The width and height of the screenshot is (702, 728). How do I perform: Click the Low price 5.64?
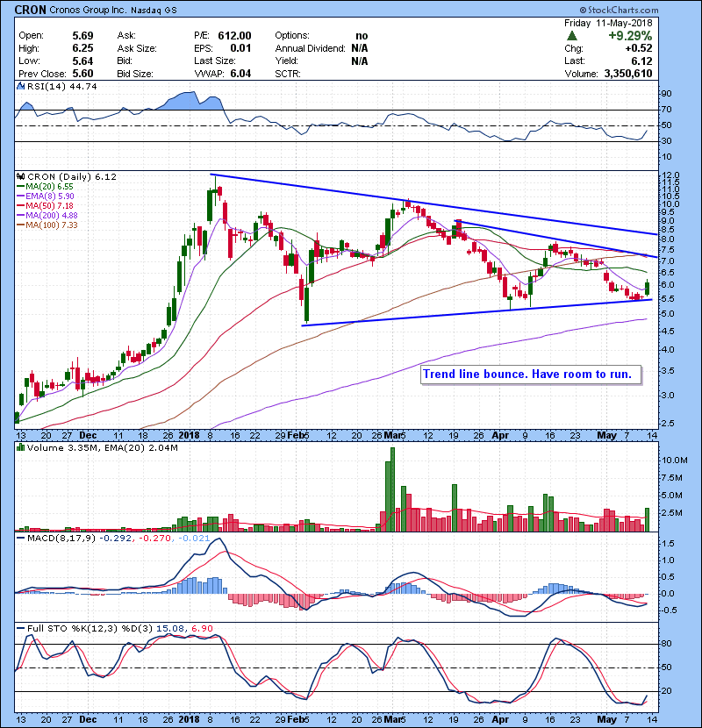click(x=82, y=61)
